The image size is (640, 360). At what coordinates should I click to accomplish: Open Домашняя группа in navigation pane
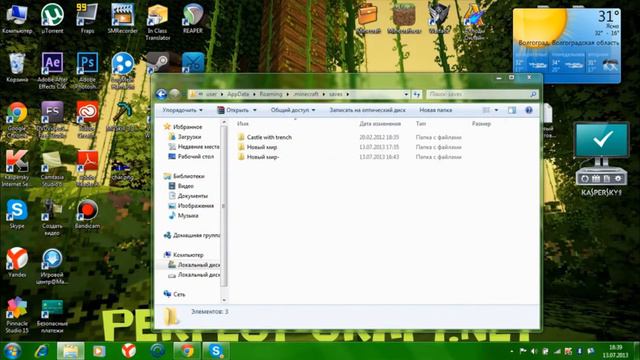(x=192, y=236)
